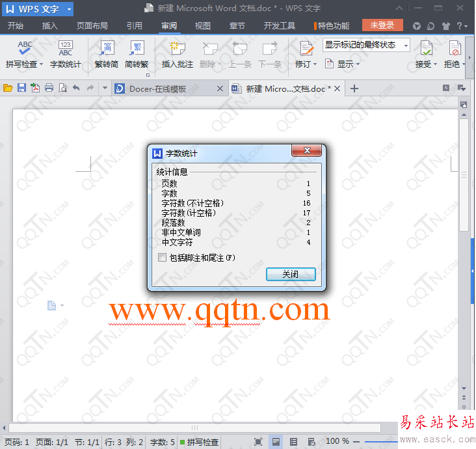Open the WPS 文字 application menu arrow
The width and height of the screenshot is (476, 449).
[69, 9]
